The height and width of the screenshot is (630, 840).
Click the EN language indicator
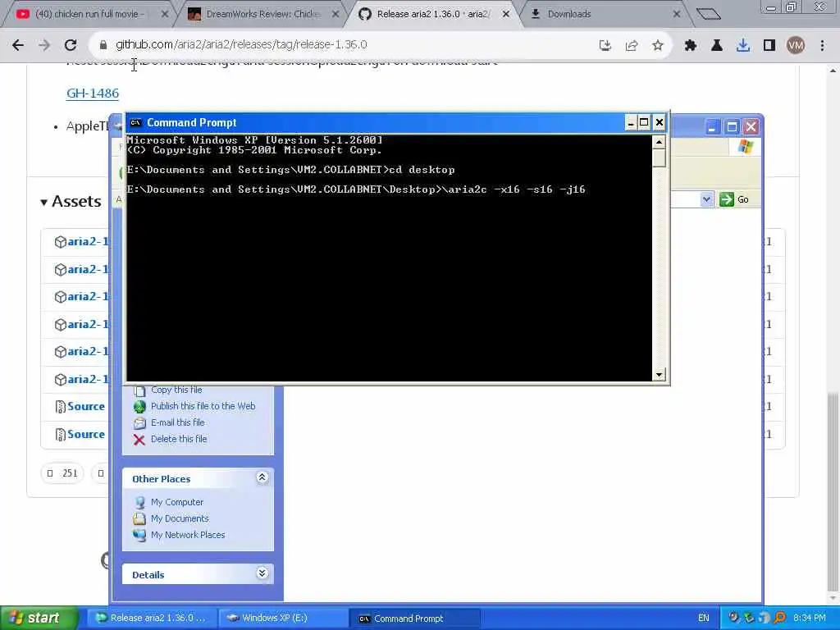click(x=703, y=619)
